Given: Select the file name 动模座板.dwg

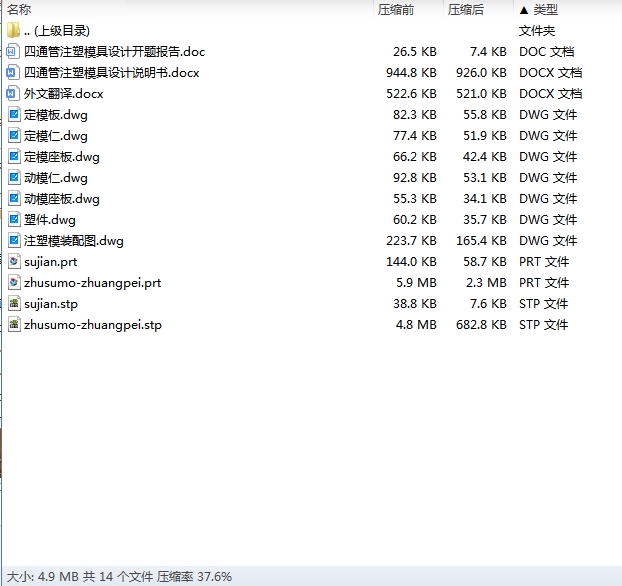Looking at the screenshot, I should (61, 199).
